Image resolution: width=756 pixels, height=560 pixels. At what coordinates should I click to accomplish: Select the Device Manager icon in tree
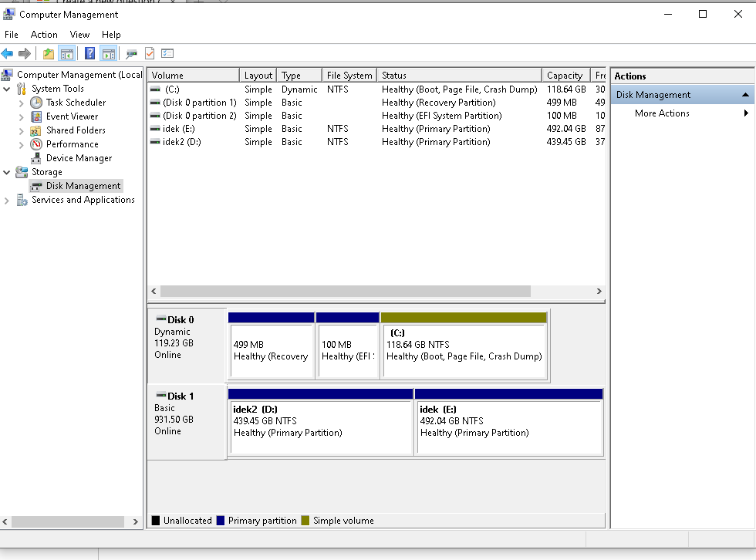point(36,158)
